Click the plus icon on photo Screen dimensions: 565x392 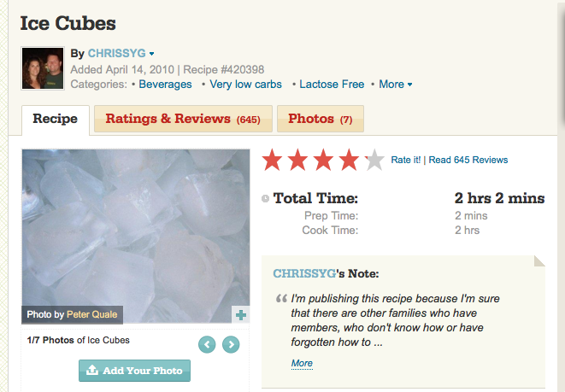click(241, 315)
